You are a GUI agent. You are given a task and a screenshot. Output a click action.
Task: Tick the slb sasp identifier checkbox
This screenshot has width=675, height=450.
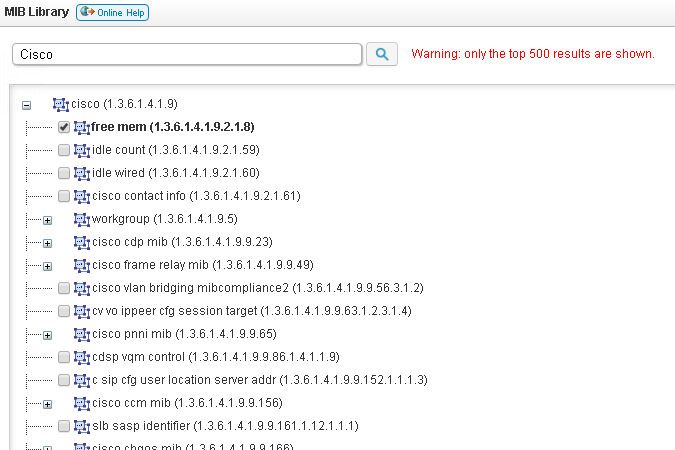(x=64, y=426)
